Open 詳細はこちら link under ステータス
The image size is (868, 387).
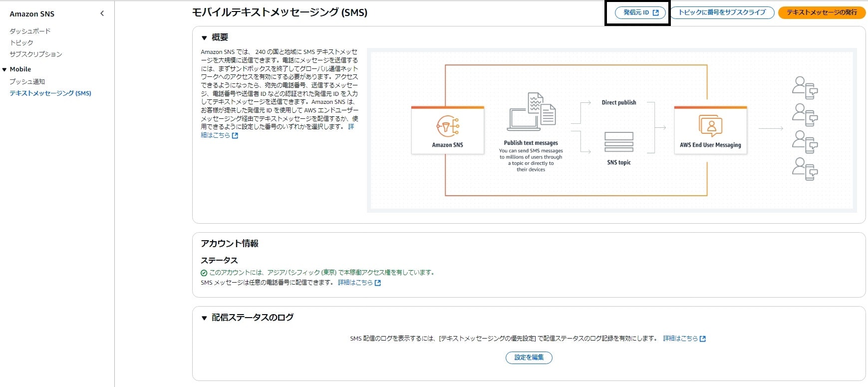359,283
